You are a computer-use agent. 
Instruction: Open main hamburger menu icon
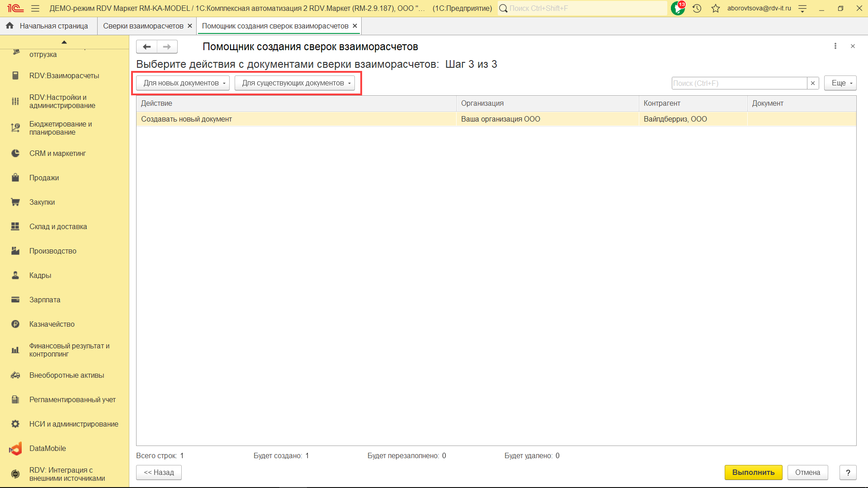coord(35,8)
